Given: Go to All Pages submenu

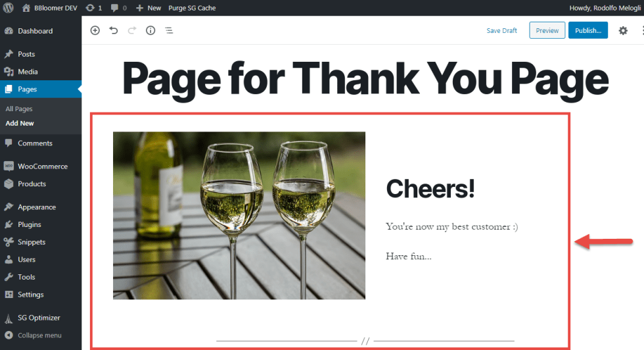Looking at the screenshot, I should (19, 109).
